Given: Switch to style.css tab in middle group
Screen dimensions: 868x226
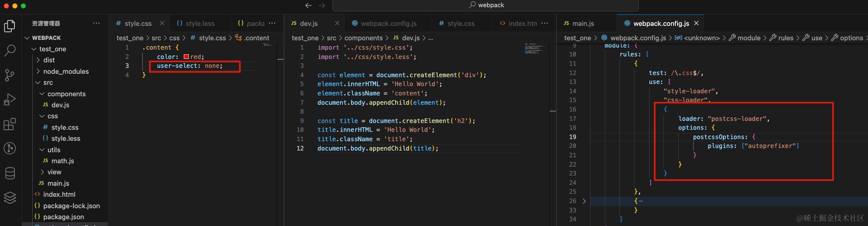Looking at the screenshot, I should [x=461, y=23].
